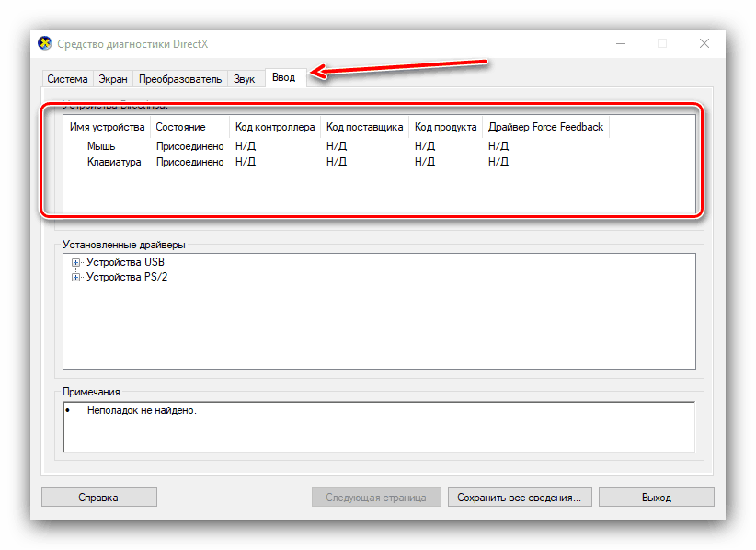This screenshot has width=756, height=550.
Task: Minimize the DirectX diagnostic window
Action: point(621,43)
